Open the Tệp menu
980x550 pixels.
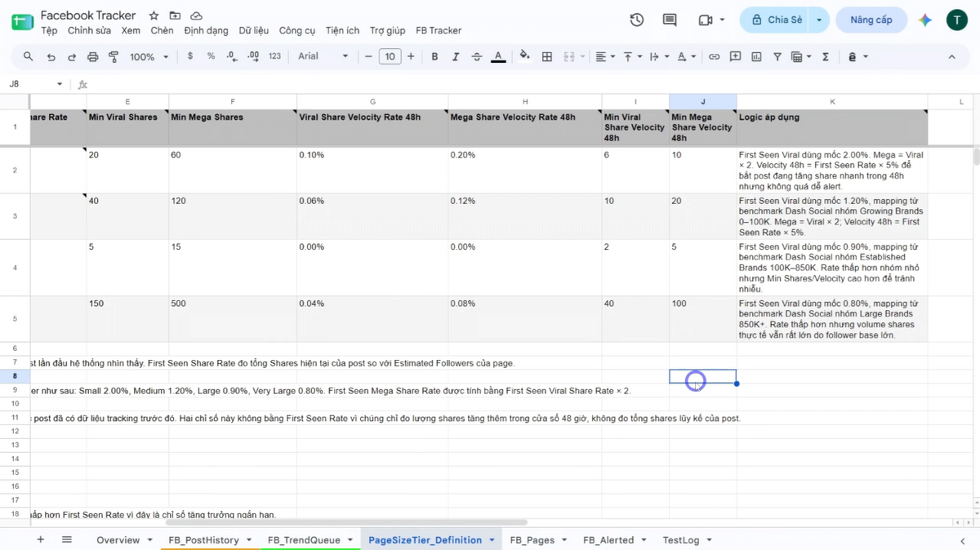click(50, 30)
